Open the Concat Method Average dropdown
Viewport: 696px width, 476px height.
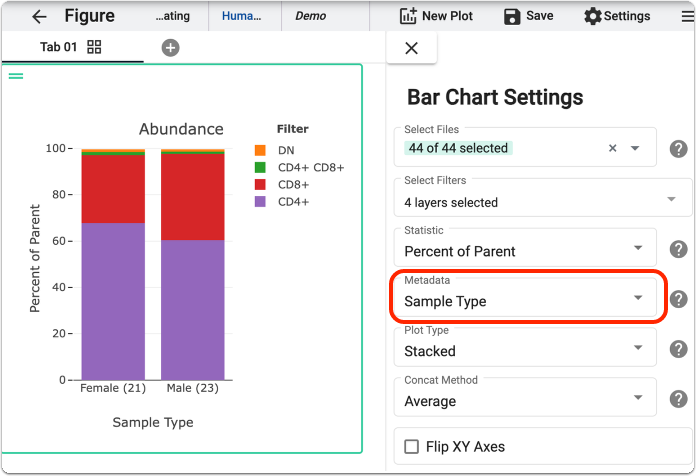[x=525, y=397]
